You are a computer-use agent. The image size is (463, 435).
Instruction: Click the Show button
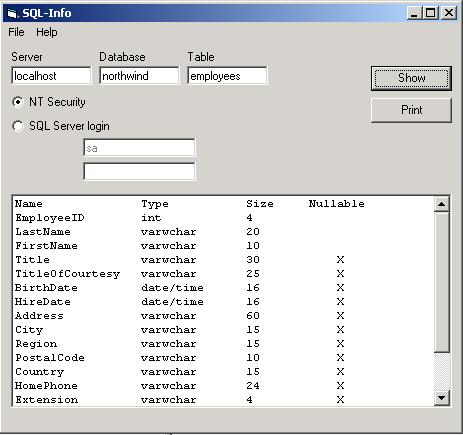[x=411, y=78]
